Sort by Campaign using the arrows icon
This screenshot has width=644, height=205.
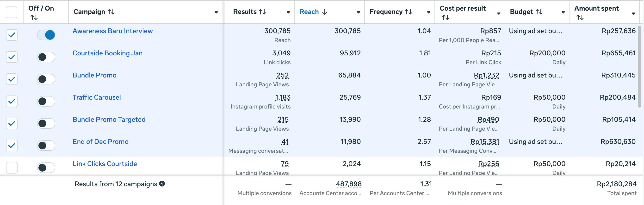coord(111,12)
